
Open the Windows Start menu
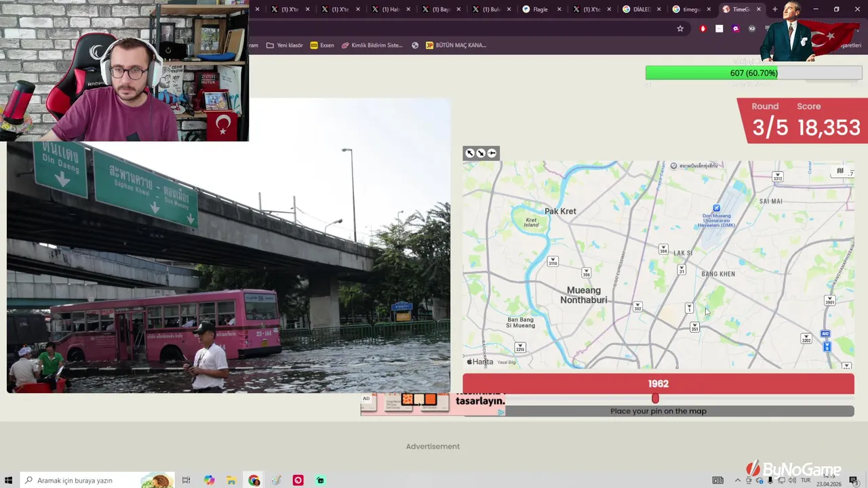coord(9,481)
